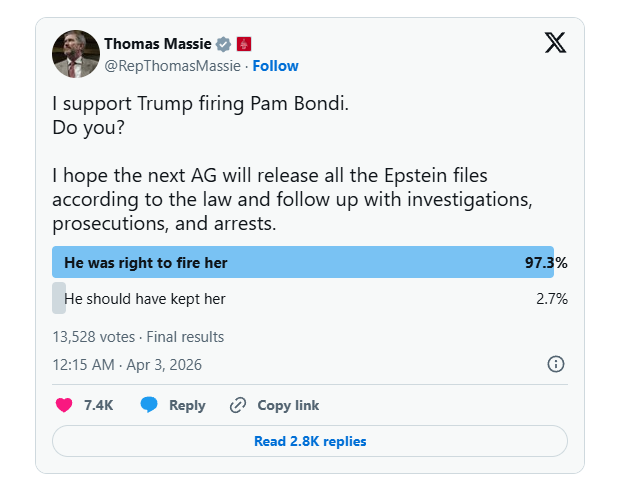Open the 12:15 AM Apr 3, 2026 timestamp
Viewport: 620px width, 495px height.
[127, 365]
